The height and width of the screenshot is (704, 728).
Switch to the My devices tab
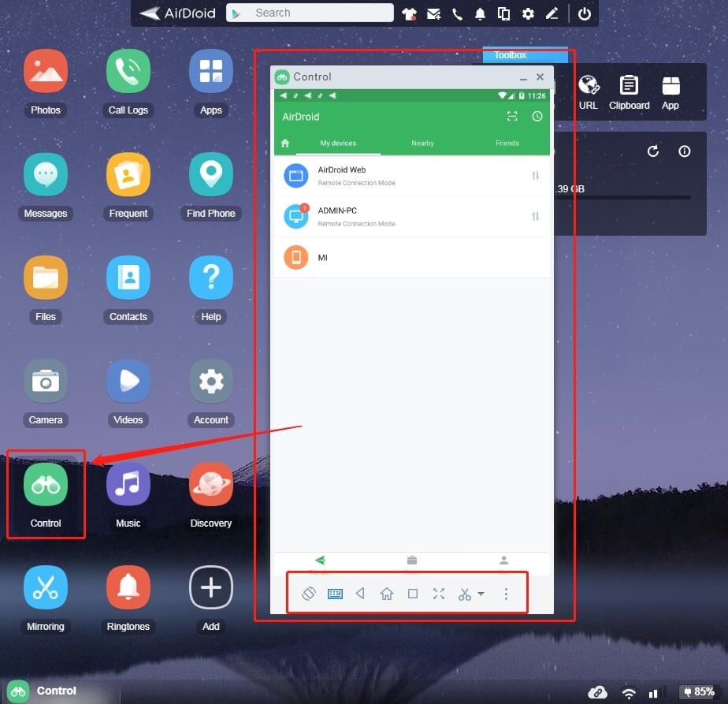pos(338,143)
